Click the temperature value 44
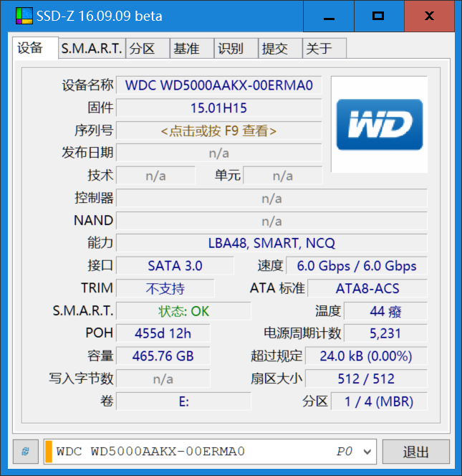This screenshot has width=462, height=476. (x=385, y=311)
